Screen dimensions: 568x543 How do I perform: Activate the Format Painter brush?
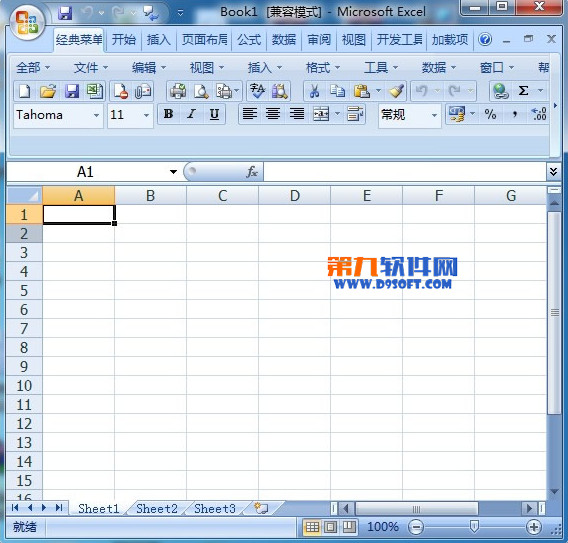point(396,91)
